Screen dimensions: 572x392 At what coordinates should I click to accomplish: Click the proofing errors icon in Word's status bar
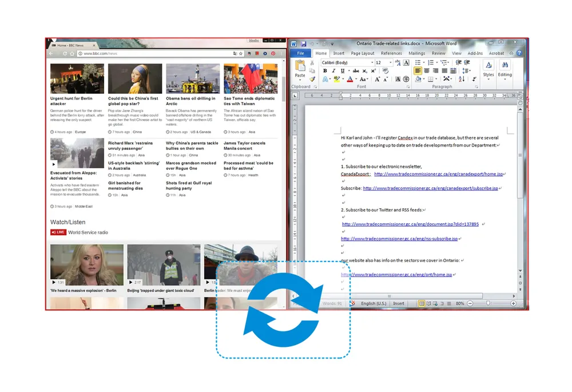point(352,303)
